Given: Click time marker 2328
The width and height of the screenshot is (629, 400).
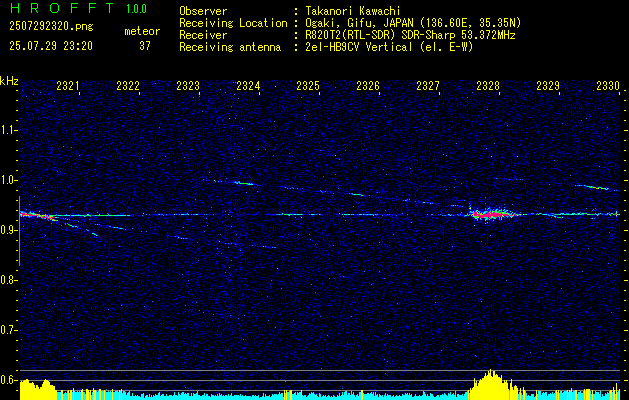Looking at the screenshot, I should click(x=488, y=85).
